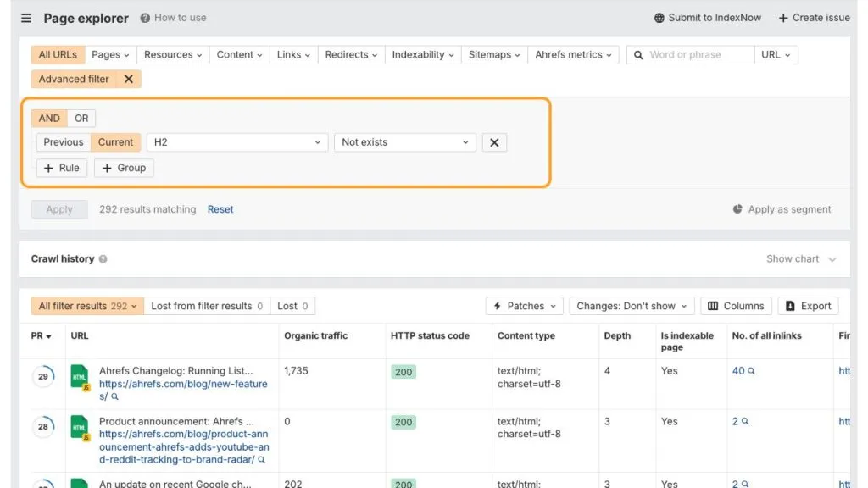Click the Create issue button
Screen dimensions: 868x488
click(x=814, y=18)
